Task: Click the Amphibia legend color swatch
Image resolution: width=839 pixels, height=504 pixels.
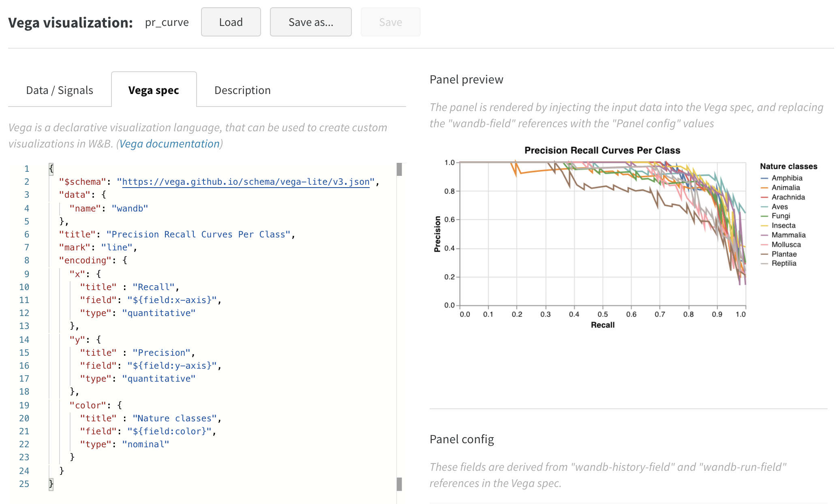Action: tap(764, 178)
